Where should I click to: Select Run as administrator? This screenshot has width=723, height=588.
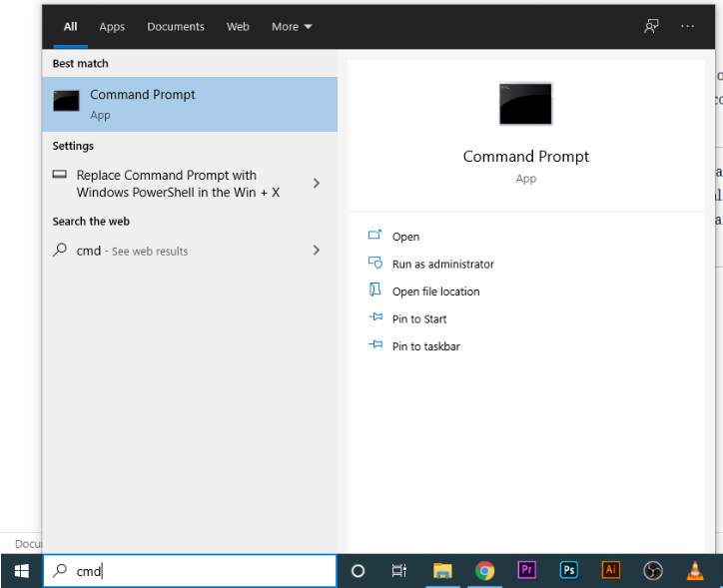click(x=442, y=265)
